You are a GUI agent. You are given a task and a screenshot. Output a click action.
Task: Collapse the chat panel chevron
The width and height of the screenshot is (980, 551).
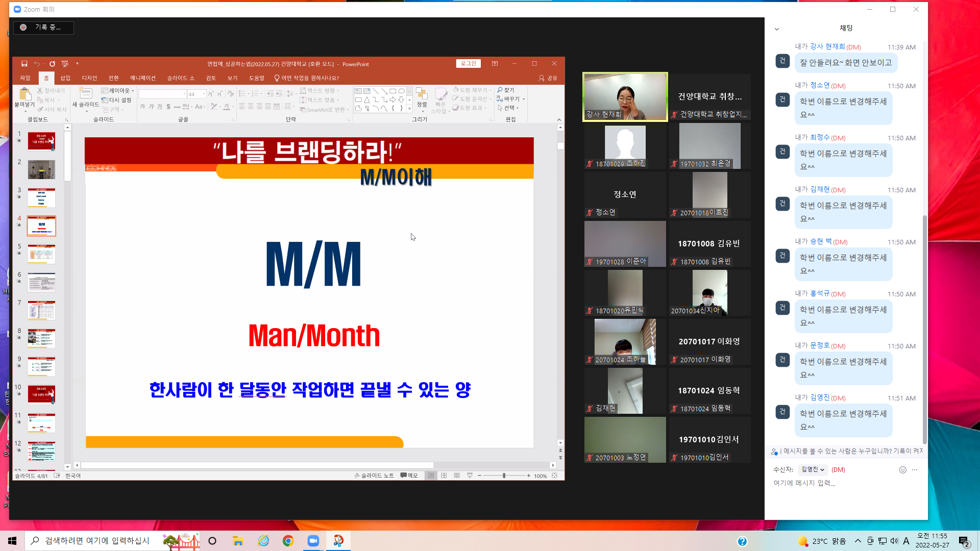pyautogui.click(x=777, y=29)
